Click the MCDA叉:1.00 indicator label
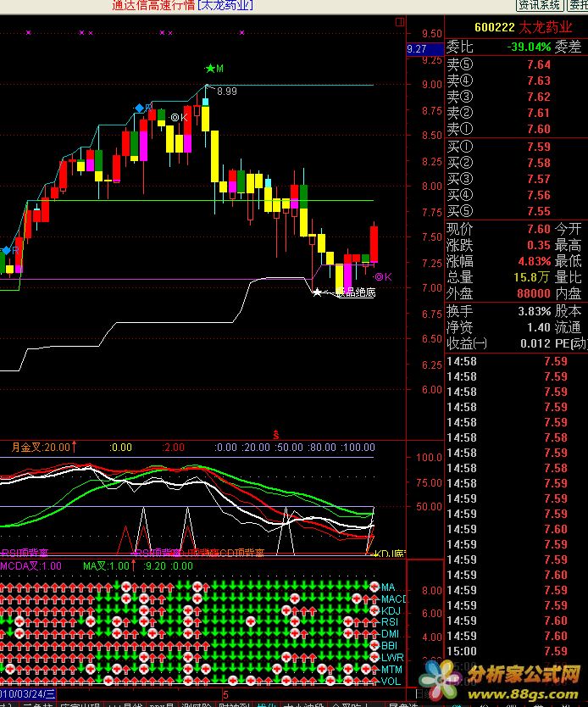 pyautogui.click(x=31, y=566)
